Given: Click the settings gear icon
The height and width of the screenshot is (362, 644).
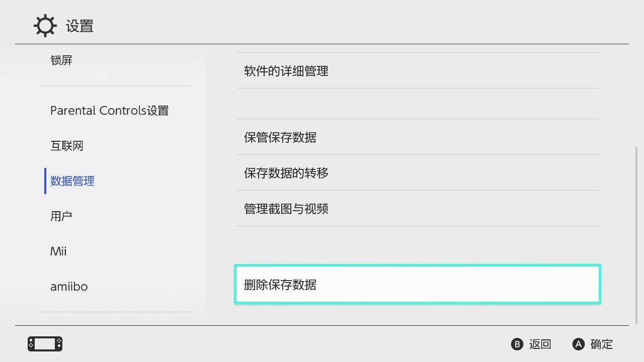Looking at the screenshot, I should [x=45, y=26].
